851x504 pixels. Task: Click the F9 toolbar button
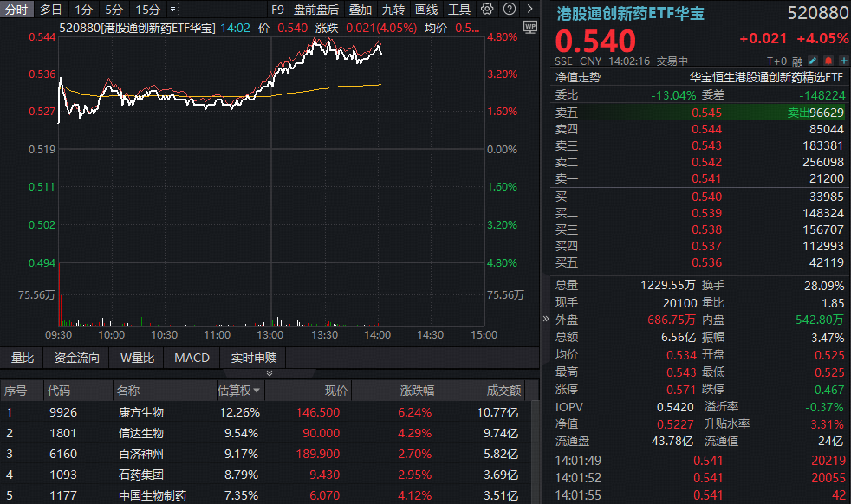coord(276,9)
